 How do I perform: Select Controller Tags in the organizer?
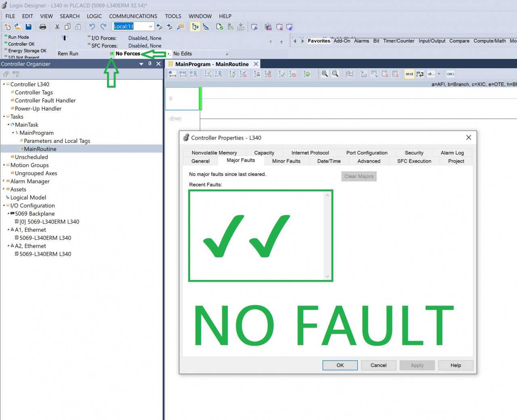point(34,92)
